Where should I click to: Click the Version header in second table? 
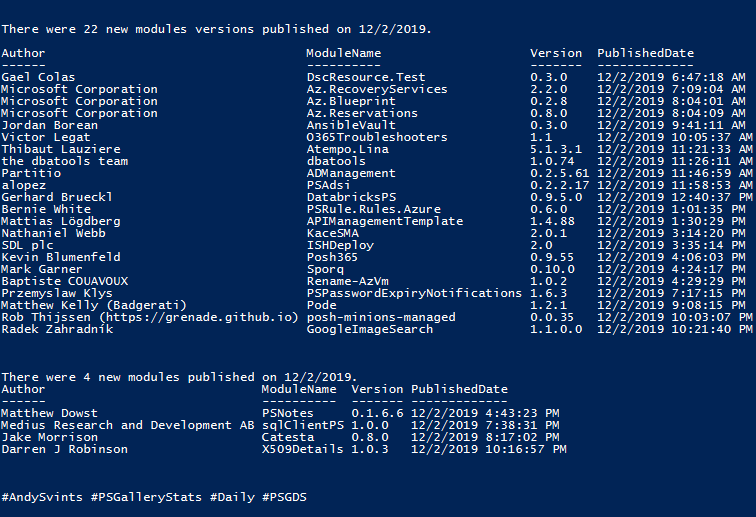coord(377,389)
